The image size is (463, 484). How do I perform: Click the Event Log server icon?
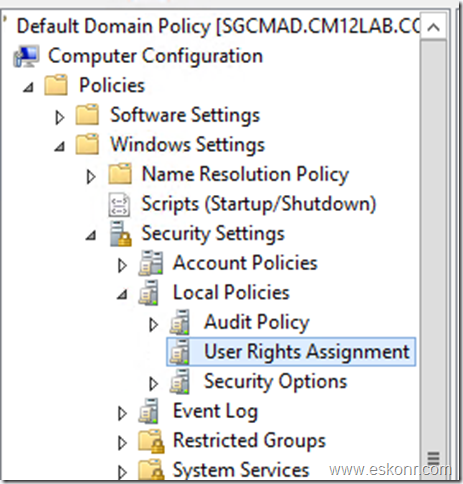(x=149, y=411)
